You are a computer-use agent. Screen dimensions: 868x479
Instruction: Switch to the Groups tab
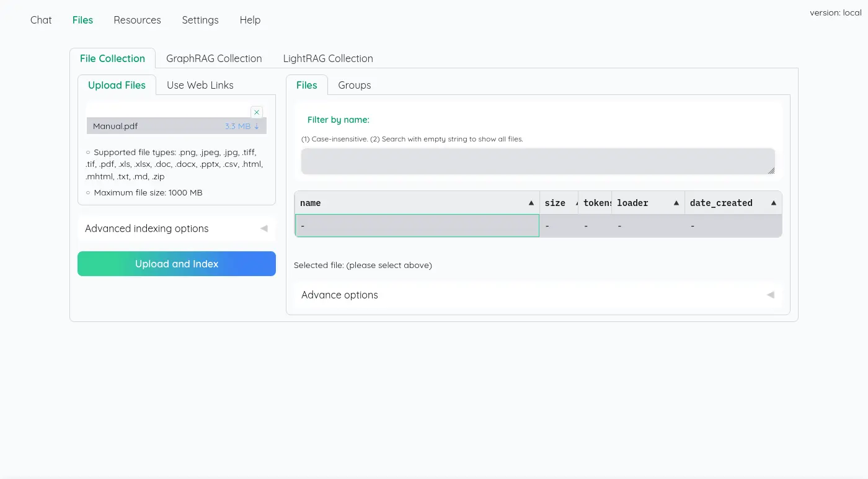(x=354, y=85)
